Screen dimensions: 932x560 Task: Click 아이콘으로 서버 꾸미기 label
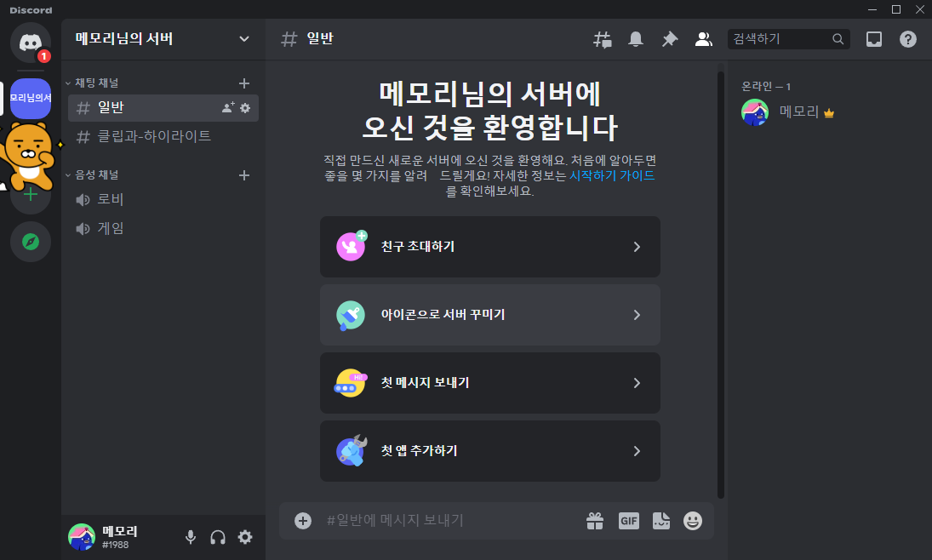[x=443, y=315]
